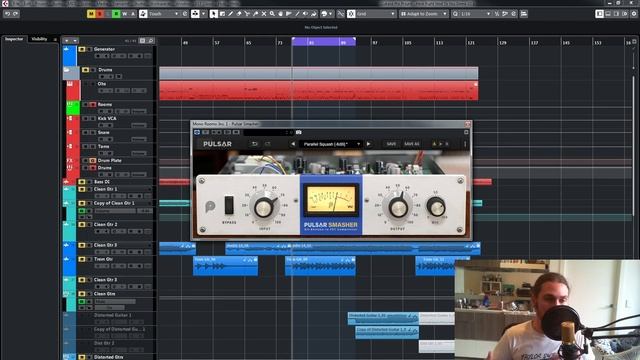Open the Grid snap type dropdown
This screenshot has width=640, height=360.
(x=376, y=14)
